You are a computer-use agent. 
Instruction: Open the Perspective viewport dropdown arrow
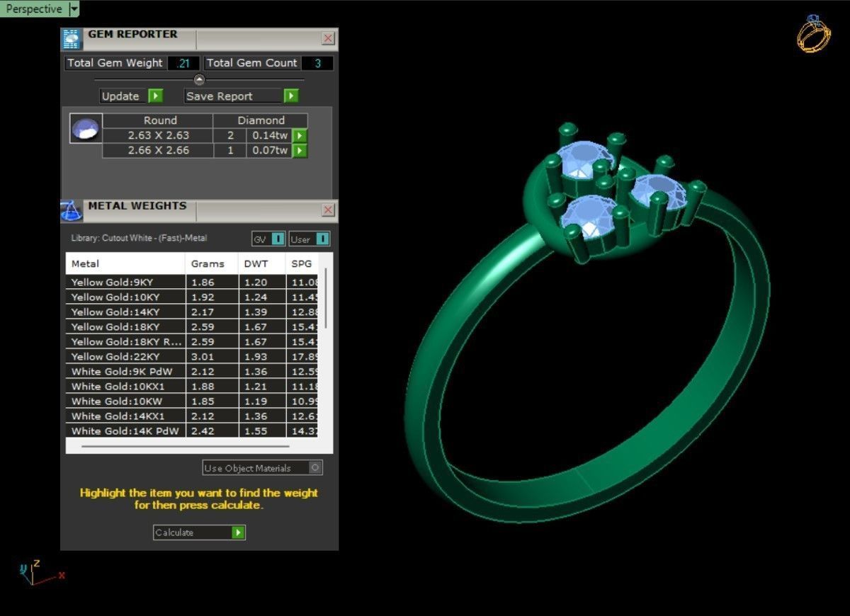(74, 9)
